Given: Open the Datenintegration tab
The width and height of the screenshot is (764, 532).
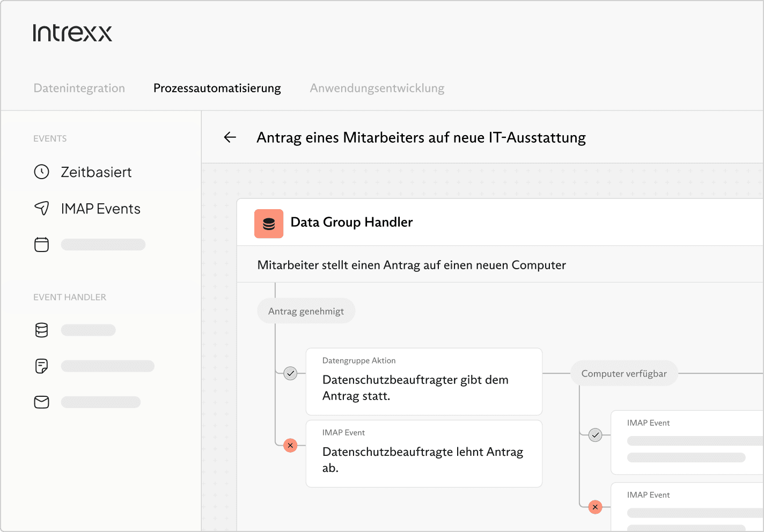Looking at the screenshot, I should [x=79, y=88].
